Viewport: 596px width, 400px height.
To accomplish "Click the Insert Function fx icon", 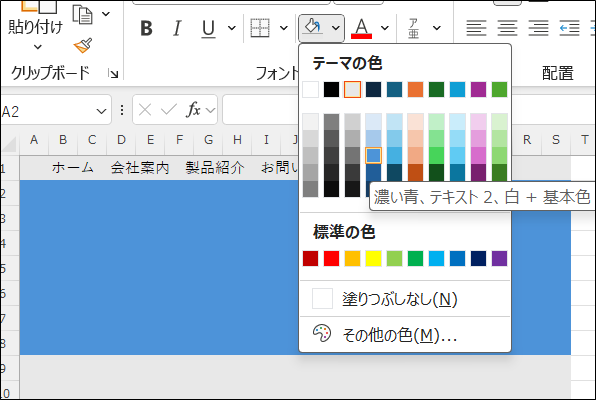I will [x=193, y=110].
